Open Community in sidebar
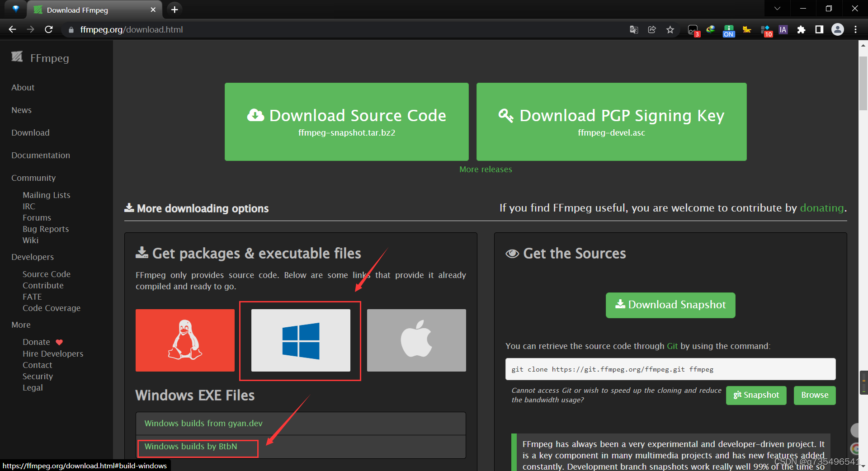This screenshot has width=868, height=471. 33,178
